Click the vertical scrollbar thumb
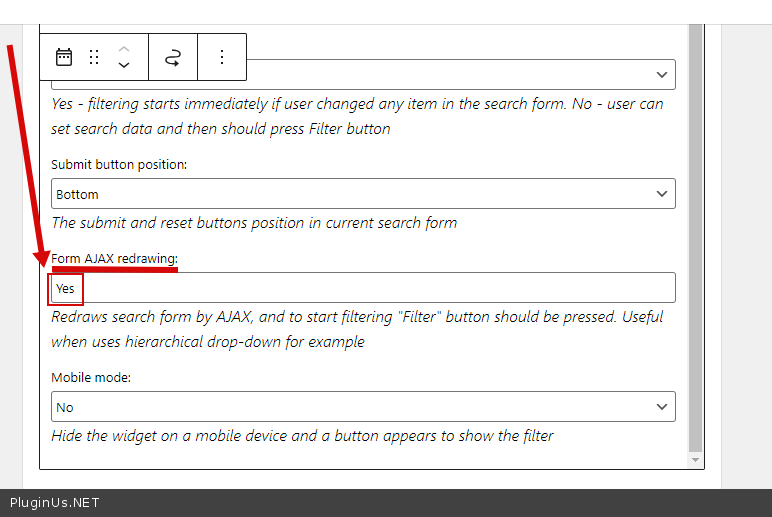 tap(696, 240)
